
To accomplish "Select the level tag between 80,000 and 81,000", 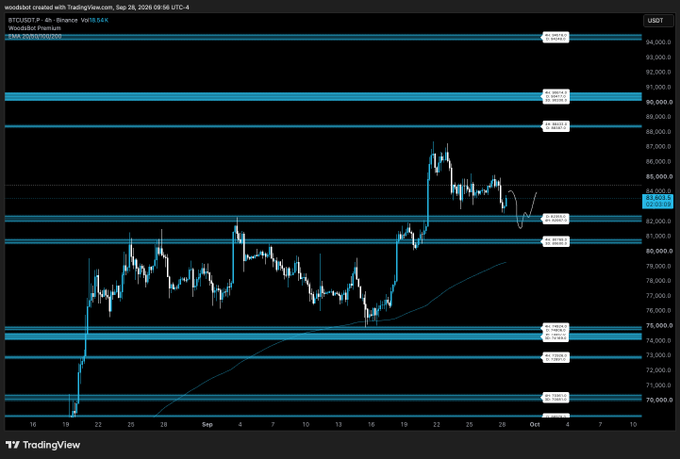I will pos(556,242).
